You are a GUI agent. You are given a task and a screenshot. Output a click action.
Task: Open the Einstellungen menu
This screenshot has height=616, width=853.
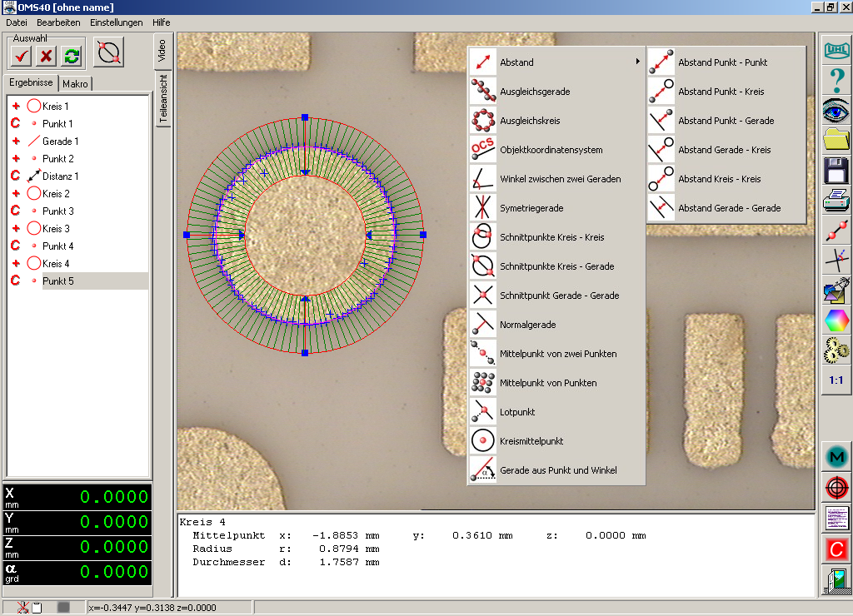(x=116, y=22)
